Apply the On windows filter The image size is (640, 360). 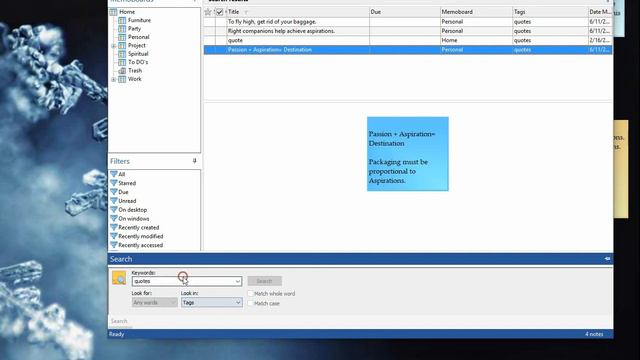click(133, 219)
